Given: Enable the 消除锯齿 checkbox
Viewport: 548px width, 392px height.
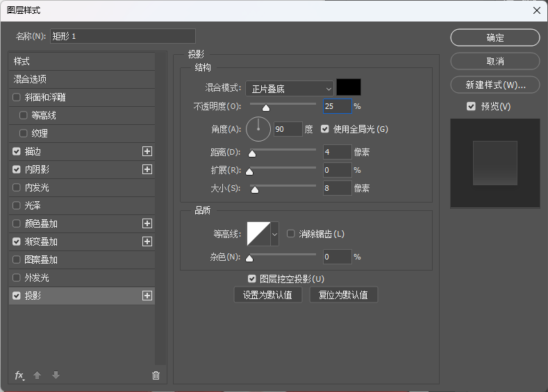Looking at the screenshot, I should coord(291,234).
